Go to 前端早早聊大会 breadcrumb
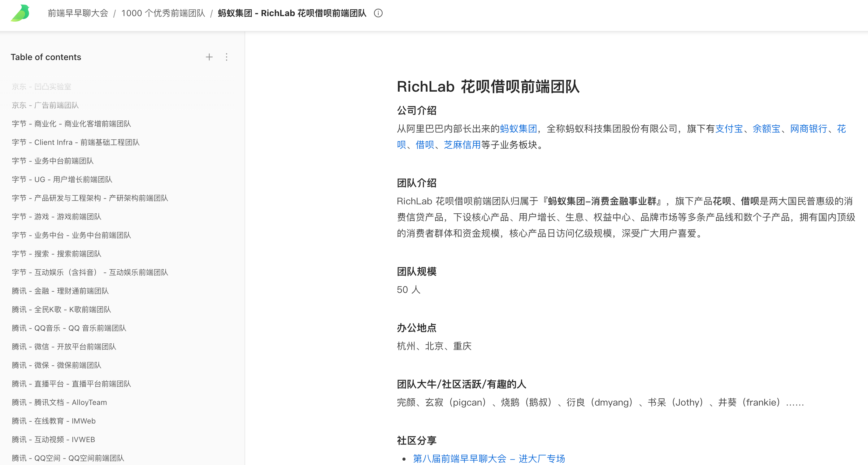The width and height of the screenshot is (868, 465). click(78, 13)
